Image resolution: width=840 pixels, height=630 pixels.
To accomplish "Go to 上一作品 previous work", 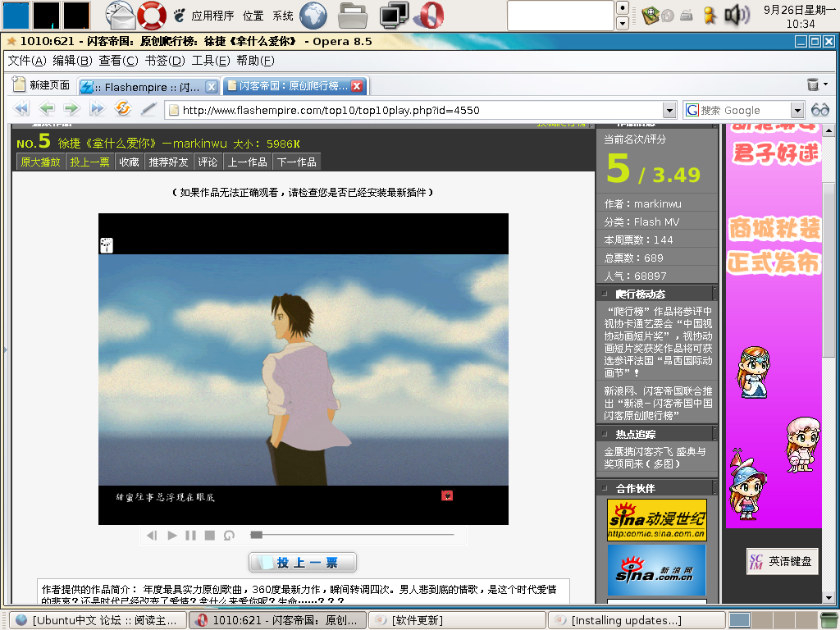I will (x=248, y=162).
